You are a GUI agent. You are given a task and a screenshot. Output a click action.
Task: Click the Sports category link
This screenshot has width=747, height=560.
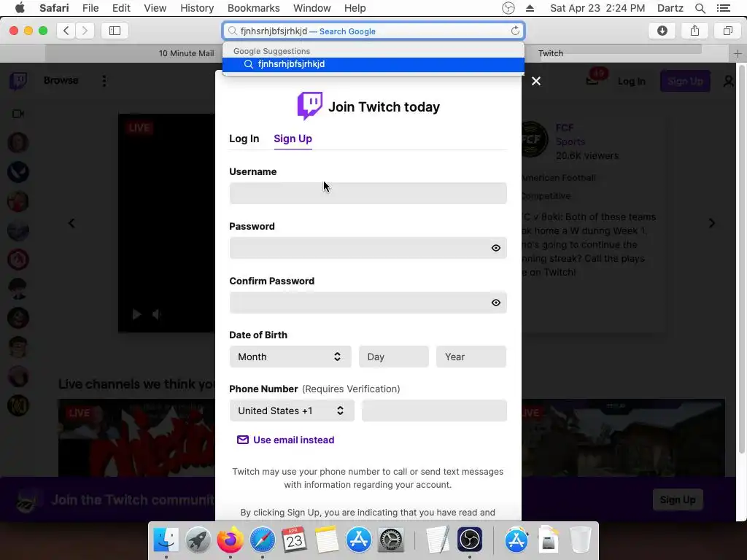(570, 142)
